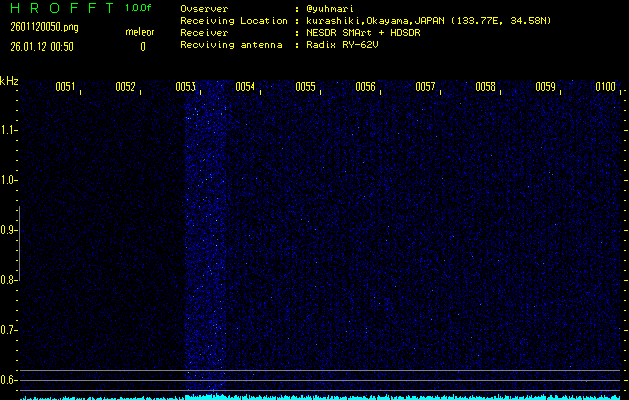The height and width of the screenshot is (400, 629).
Task: Click the 1.1 frequency axis label
Action: click(x=7, y=130)
